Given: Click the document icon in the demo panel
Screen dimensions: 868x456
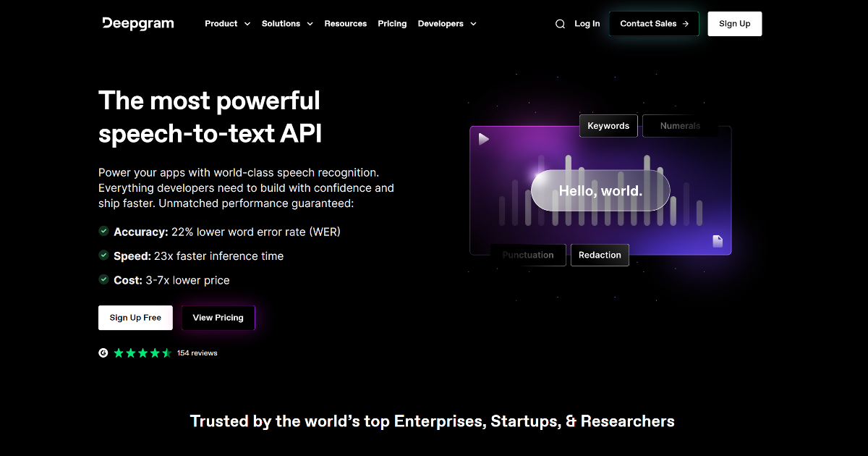Looking at the screenshot, I should (x=717, y=242).
